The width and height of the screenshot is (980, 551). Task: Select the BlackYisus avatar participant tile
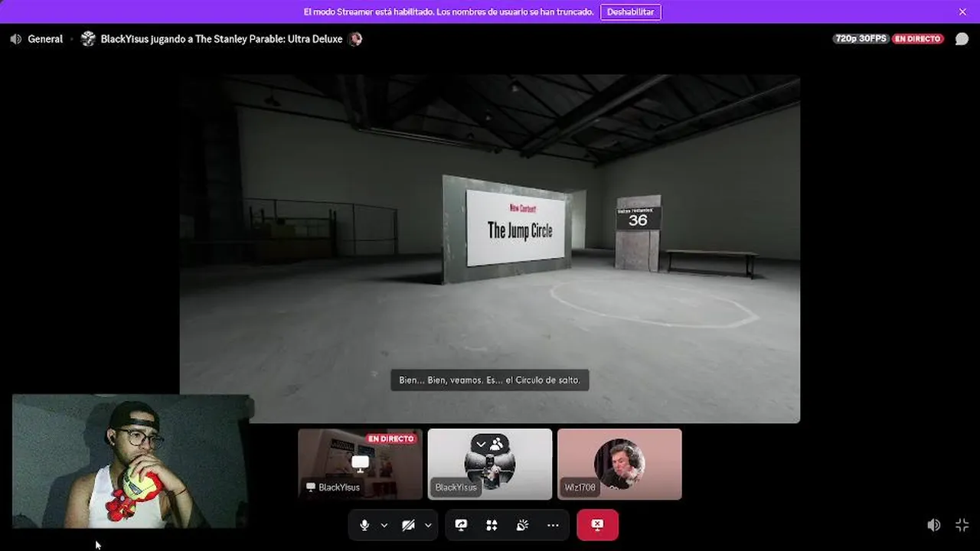click(x=490, y=464)
